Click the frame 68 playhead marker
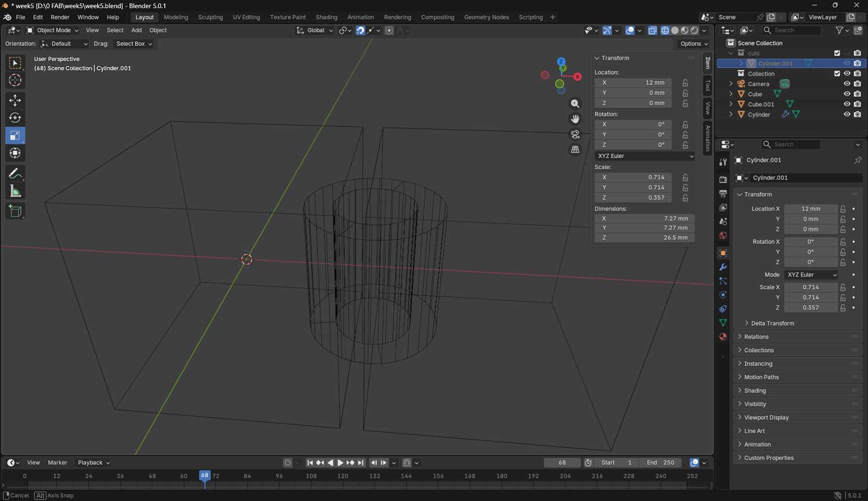Screen dimensions: 868x501 tap(205, 475)
